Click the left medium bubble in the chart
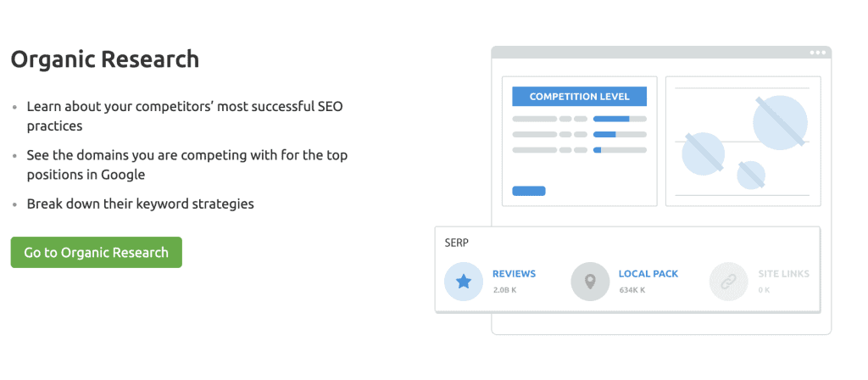The image size is (868, 380). (703, 154)
